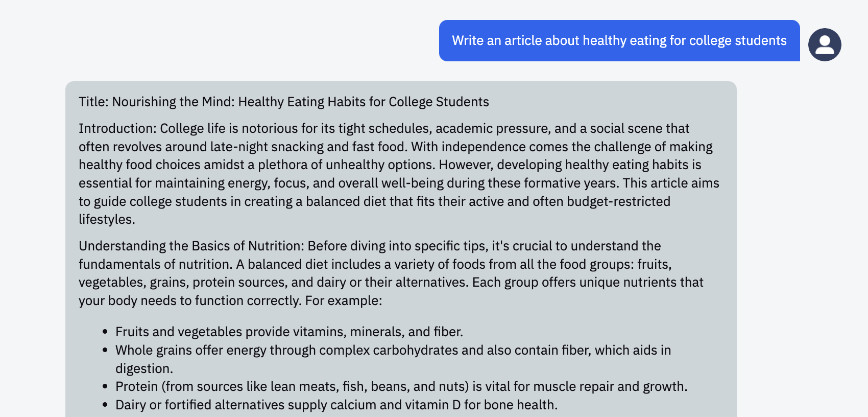This screenshot has width=868, height=417.
Task: Click the 'Fruits and vegetables provide vitamins' list item
Action: pyautogui.click(x=289, y=332)
